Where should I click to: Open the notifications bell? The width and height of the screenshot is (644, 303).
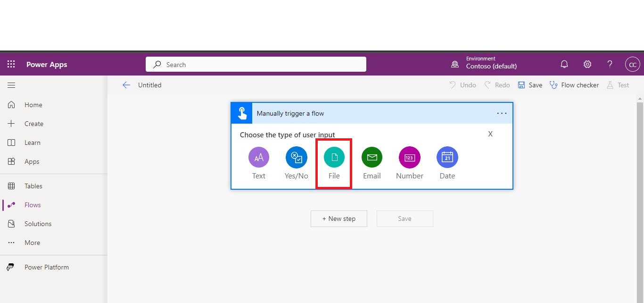point(564,65)
